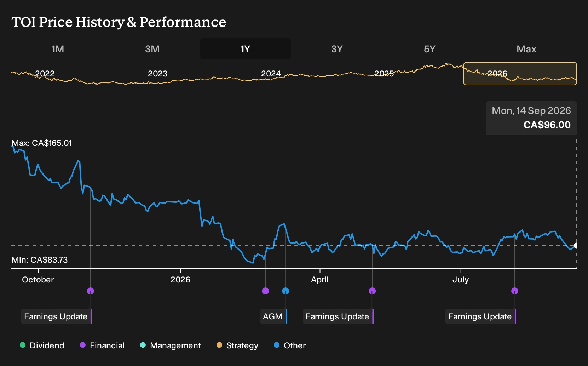Select the 1M time range tab
The width and height of the screenshot is (588, 366).
click(58, 49)
